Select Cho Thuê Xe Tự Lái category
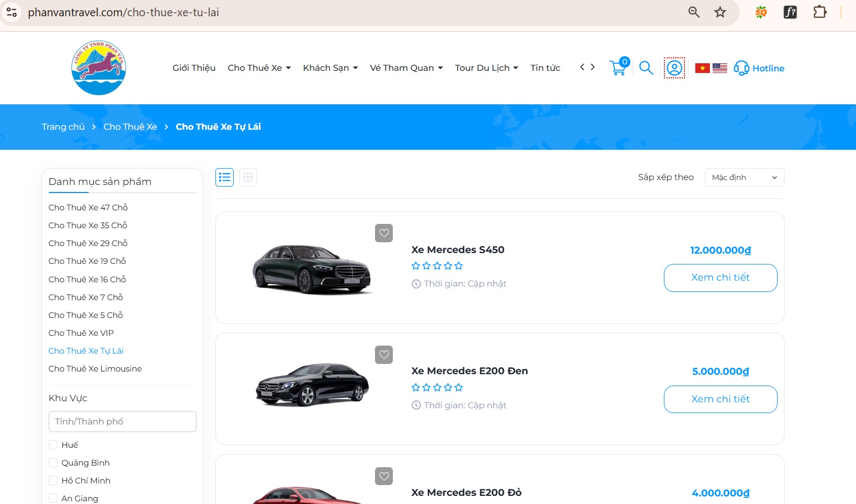856x504 pixels. pos(86,350)
